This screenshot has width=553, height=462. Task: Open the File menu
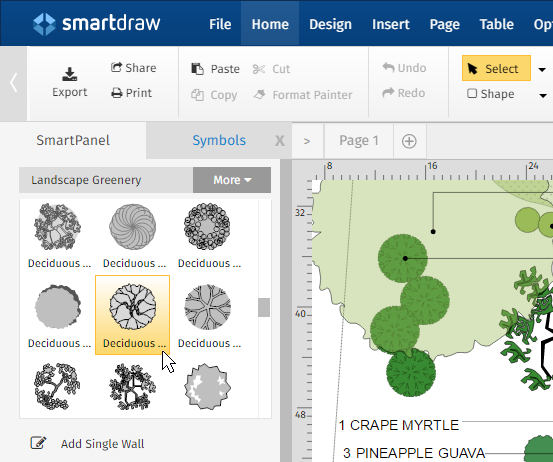coord(220,24)
